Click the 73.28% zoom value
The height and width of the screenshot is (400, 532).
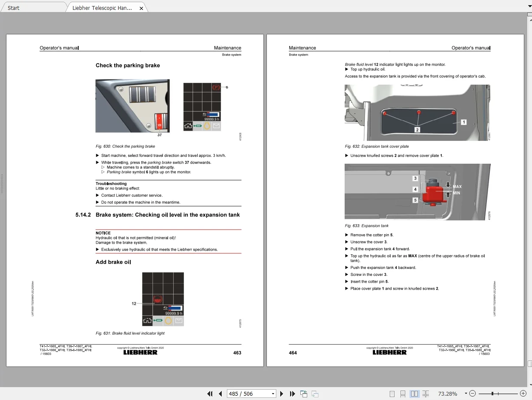click(447, 394)
